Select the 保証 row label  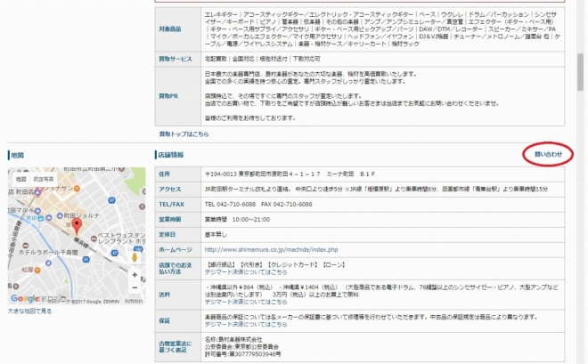coord(164,320)
